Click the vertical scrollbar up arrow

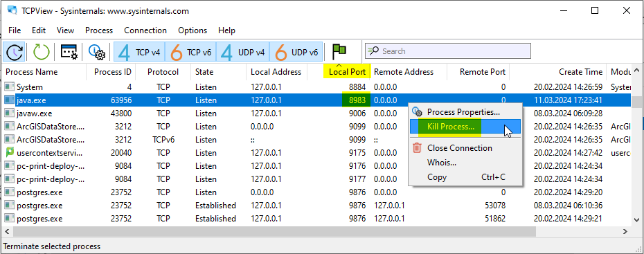pyautogui.click(x=636, y=70)
